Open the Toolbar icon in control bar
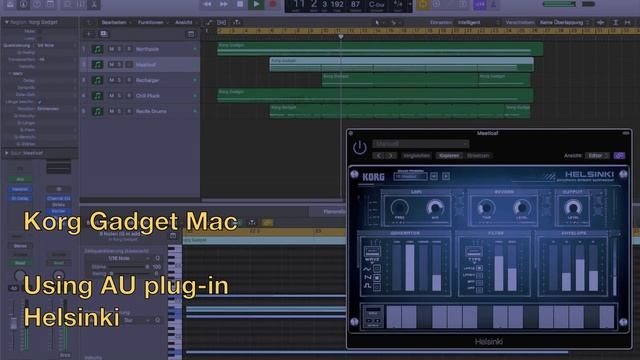640x360 pixels. [50, 4]
